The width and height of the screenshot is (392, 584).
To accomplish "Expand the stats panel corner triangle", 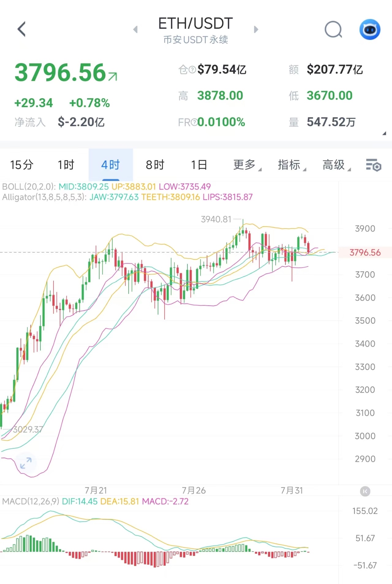I will 384,133.
